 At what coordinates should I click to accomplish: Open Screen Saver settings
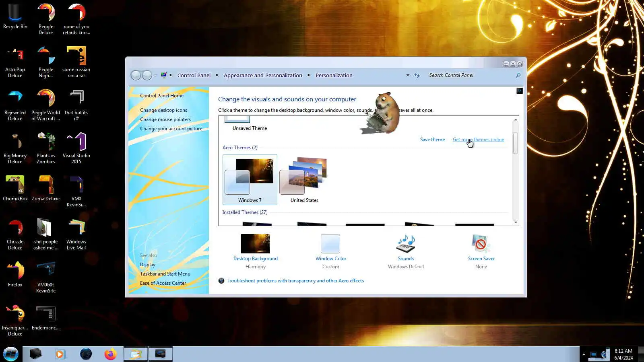[x=481, y=251]
